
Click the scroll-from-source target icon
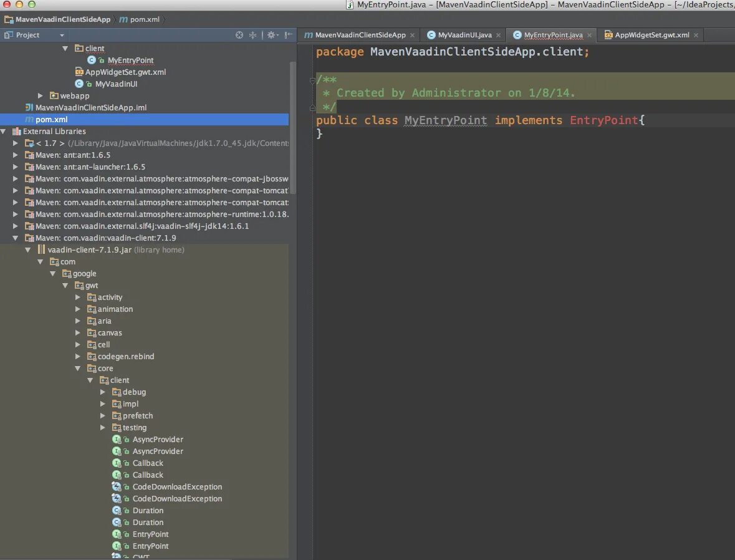239,35
